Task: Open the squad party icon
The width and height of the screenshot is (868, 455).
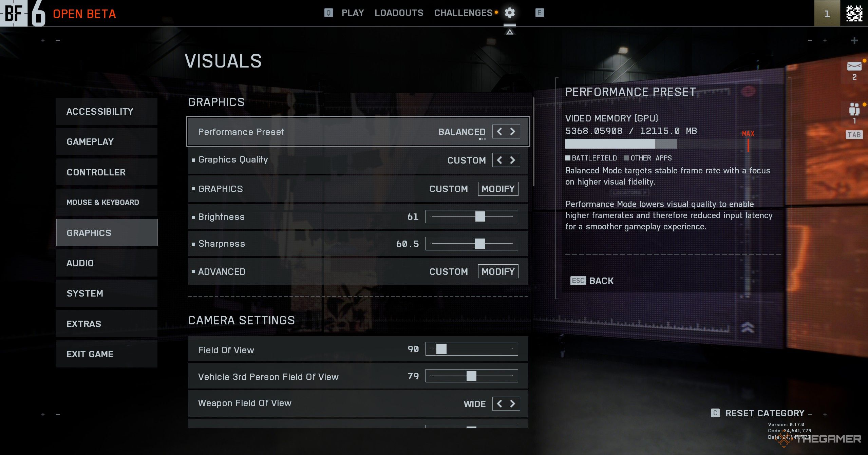Action: coord(854,109)
